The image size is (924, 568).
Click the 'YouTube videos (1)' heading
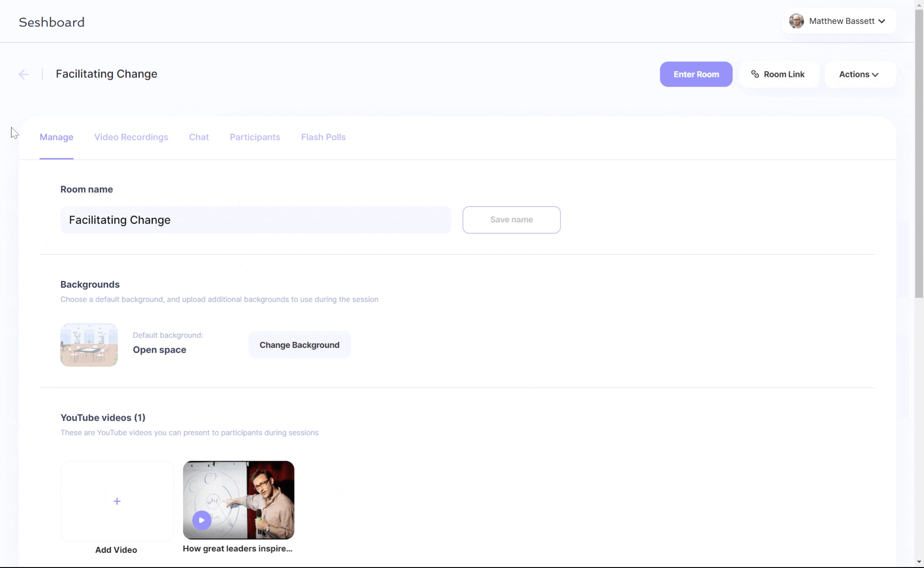click(x=103, y=418)
